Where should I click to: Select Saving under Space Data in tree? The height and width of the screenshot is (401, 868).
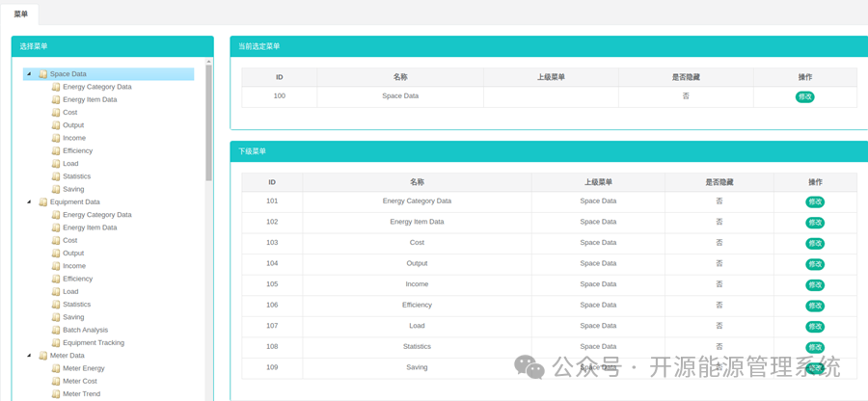coord(73,189)
